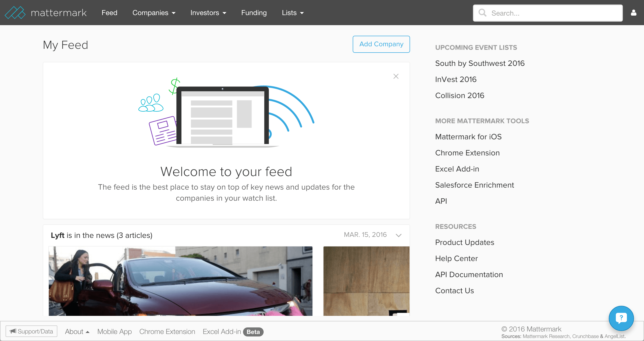This screenshot has height=341, width=644.
Task: Click the MORE MATTERMARK TOOLS header
Action: pos(482,121)
